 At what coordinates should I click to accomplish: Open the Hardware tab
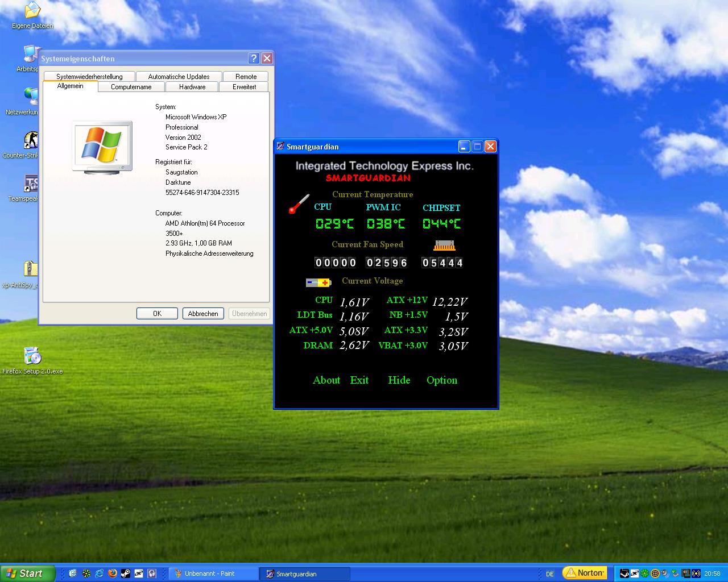pos(192,87)
